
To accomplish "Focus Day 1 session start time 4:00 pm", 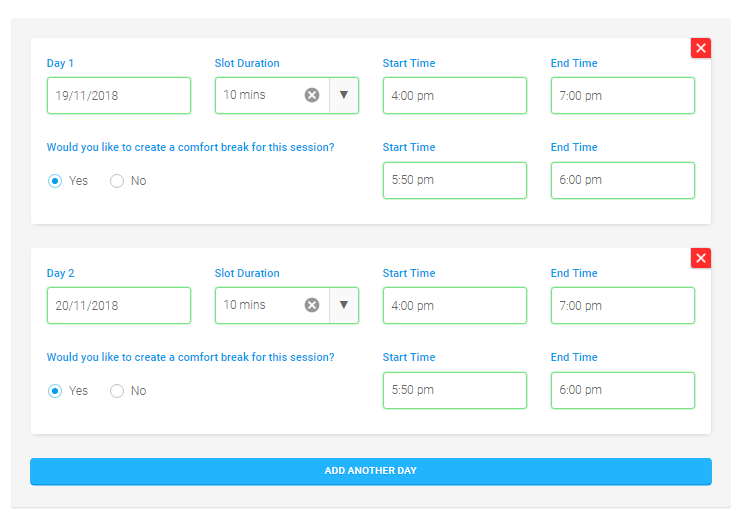I will (455, 95).
